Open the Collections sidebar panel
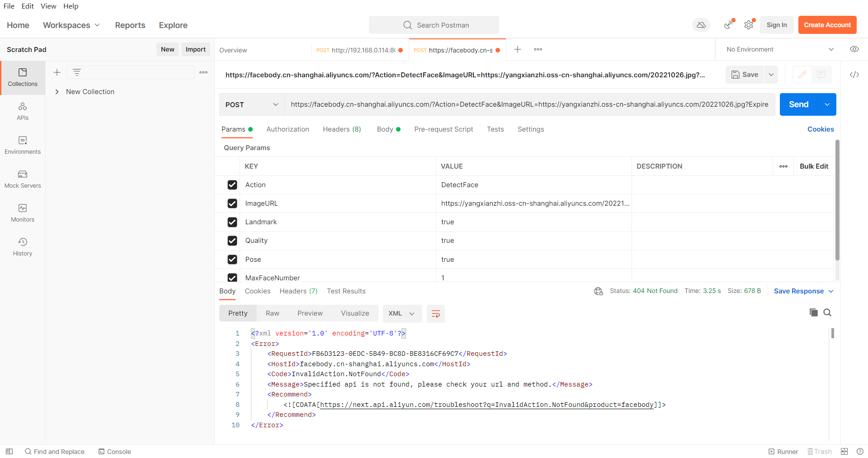Screen dimensions: 868x458 [x=23, y=77]
